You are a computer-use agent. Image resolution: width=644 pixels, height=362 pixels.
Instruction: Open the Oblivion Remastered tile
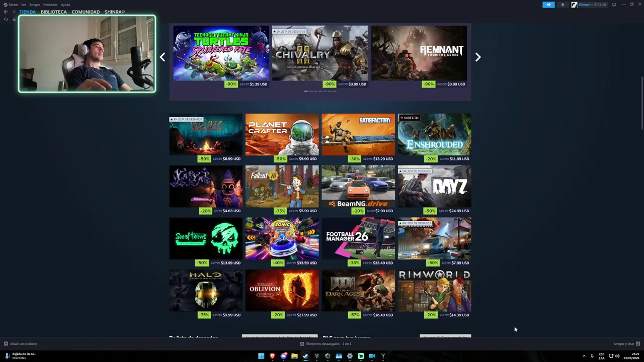[282, 291]
